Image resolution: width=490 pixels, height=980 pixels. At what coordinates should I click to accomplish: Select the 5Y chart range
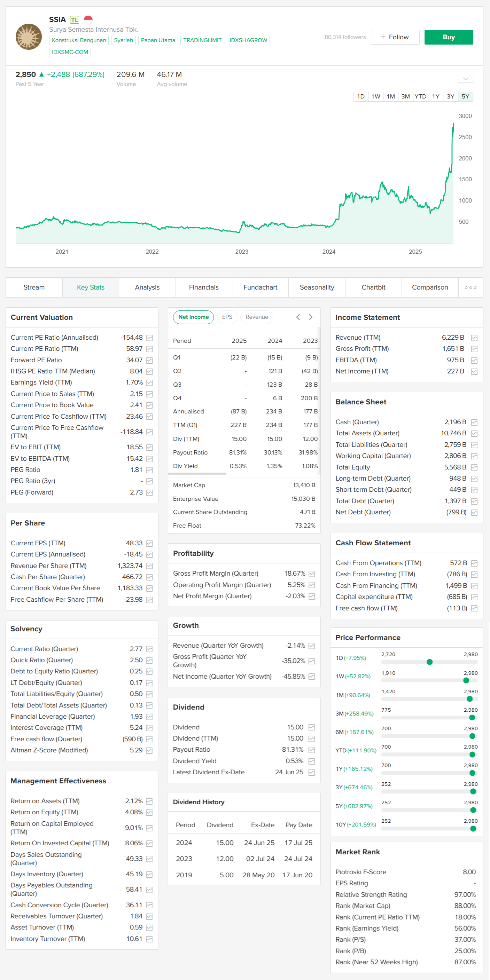pos(466,97)
